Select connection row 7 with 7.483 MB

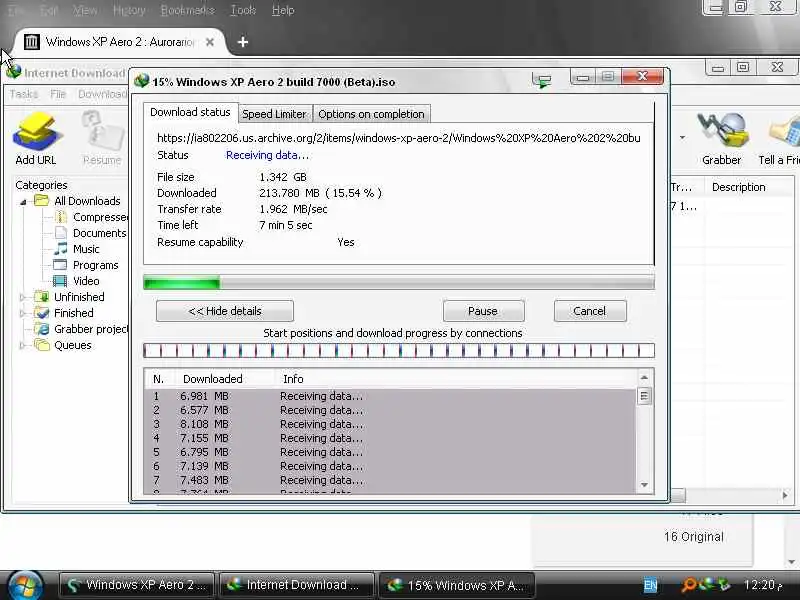[x=391, y=480]
